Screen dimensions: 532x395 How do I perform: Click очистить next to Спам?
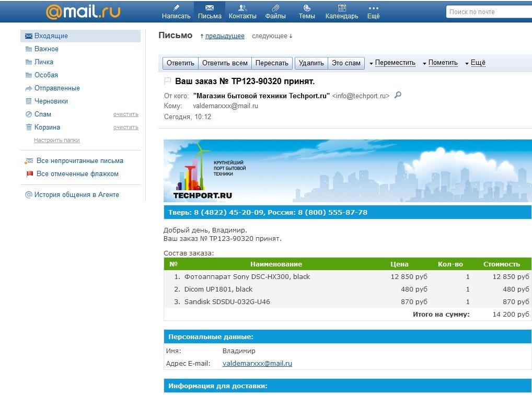(x=126, y=114)
